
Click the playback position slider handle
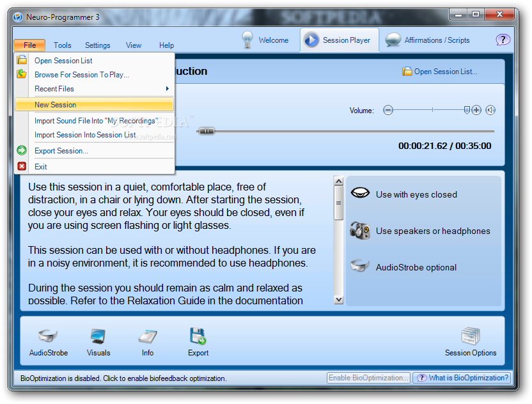coord(207,131)
